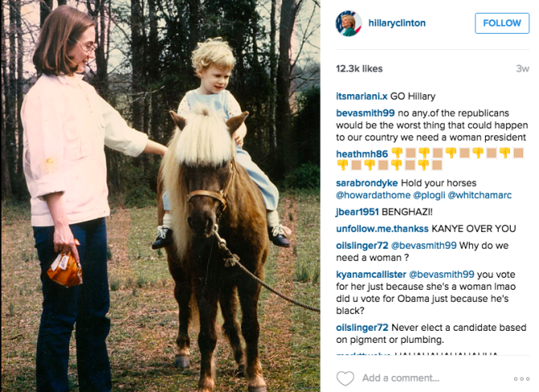This screenshot has width=539, height=392.
Task: Open jbear1951 commenter profile
Action: point(357,212)
